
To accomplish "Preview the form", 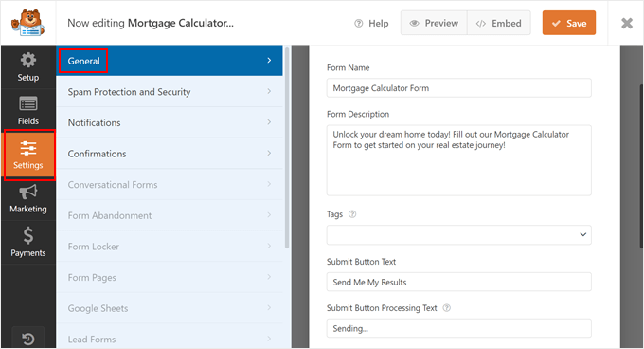I will [434, 23].
